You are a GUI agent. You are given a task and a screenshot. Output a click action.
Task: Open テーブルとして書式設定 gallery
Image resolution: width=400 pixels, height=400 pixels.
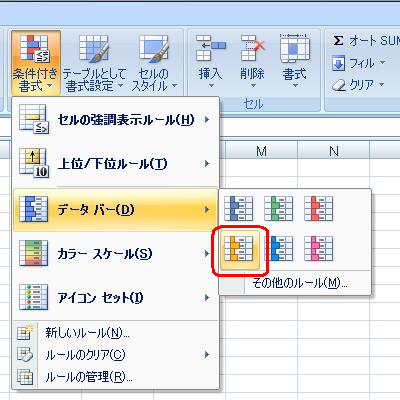94,63
